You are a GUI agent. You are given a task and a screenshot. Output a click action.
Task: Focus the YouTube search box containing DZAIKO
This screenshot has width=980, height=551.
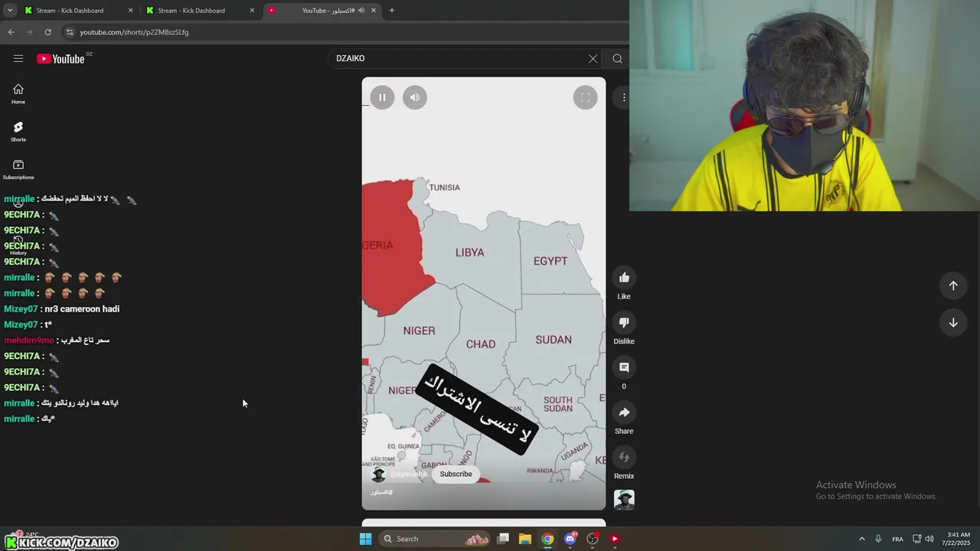[459, 59]
